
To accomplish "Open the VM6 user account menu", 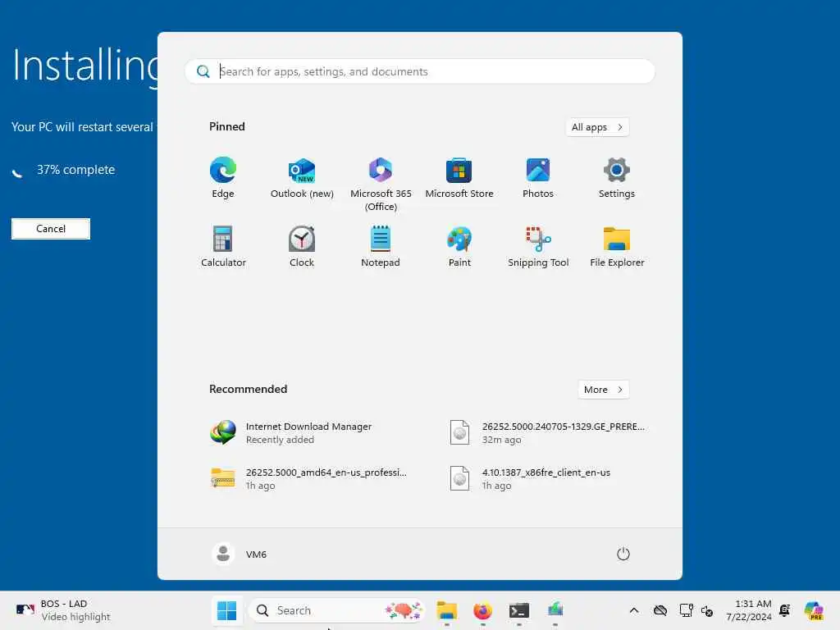I will 240,554.
